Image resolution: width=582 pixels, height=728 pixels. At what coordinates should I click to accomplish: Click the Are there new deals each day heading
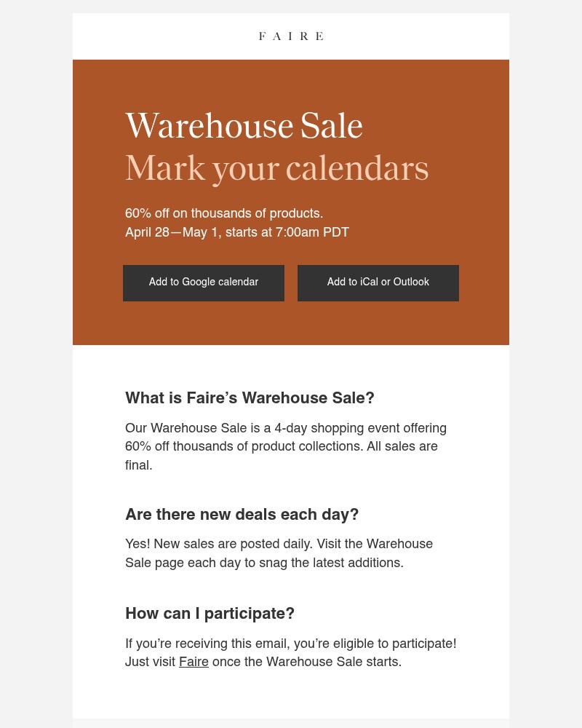(x=242, y=514)
